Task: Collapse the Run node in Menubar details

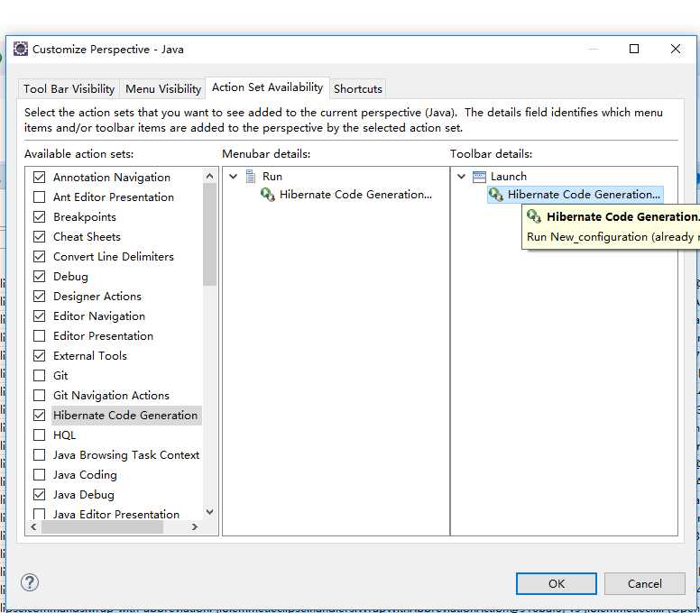Action: [x=233, y=177]
